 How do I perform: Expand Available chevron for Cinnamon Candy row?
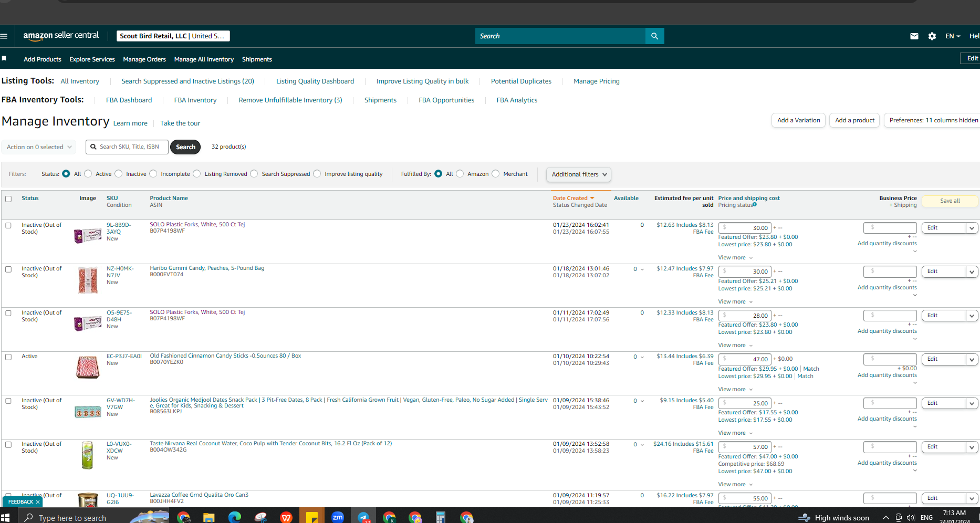tap(642, 357)
